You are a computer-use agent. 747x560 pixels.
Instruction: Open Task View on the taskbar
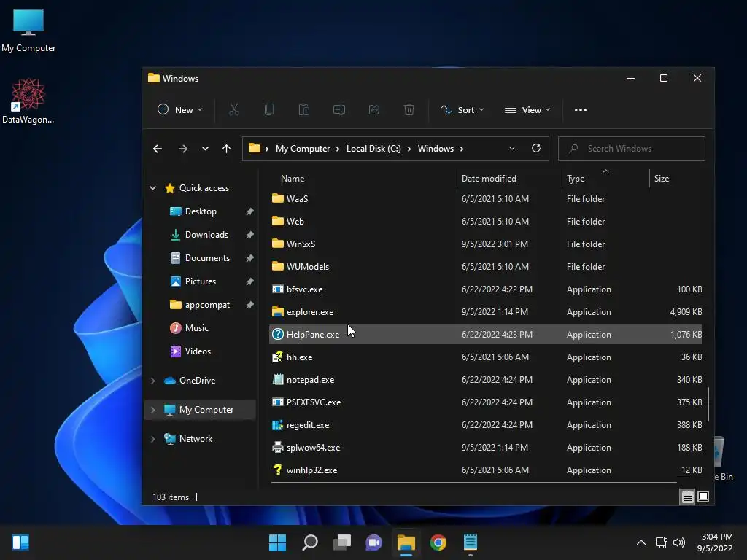coord(342,542)
